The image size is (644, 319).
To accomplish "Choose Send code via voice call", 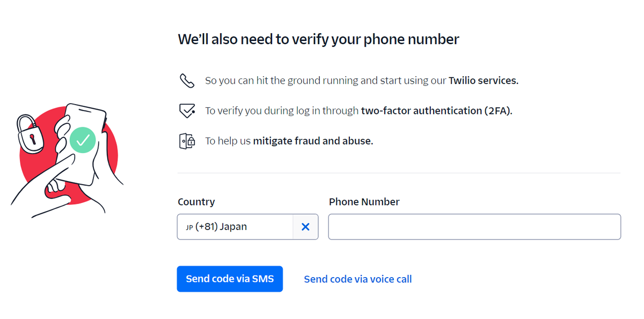I will click(x=358, y=279).
